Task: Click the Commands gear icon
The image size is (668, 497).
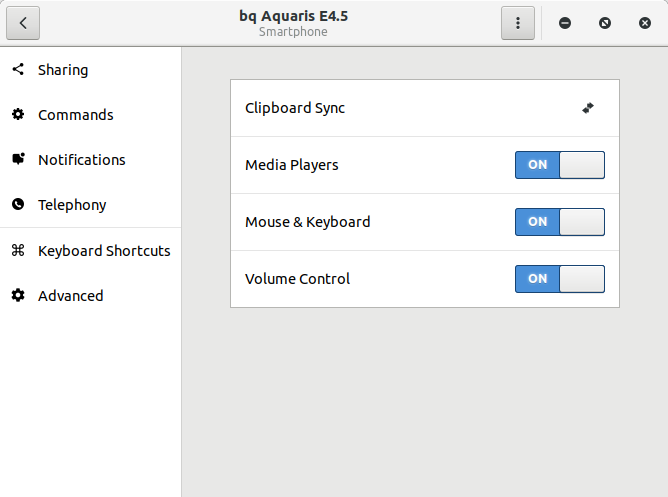Action: coord(18,115)
